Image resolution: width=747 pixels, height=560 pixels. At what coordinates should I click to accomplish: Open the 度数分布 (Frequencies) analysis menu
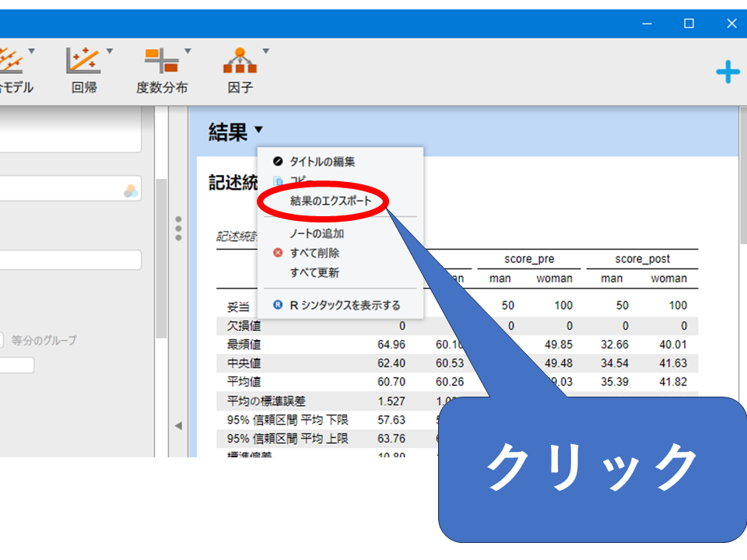162,70
